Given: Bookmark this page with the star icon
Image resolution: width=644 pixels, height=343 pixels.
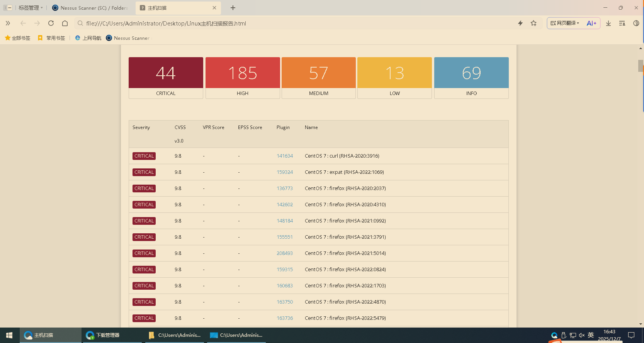Looking at the screenshot, I should click(534, 23).
